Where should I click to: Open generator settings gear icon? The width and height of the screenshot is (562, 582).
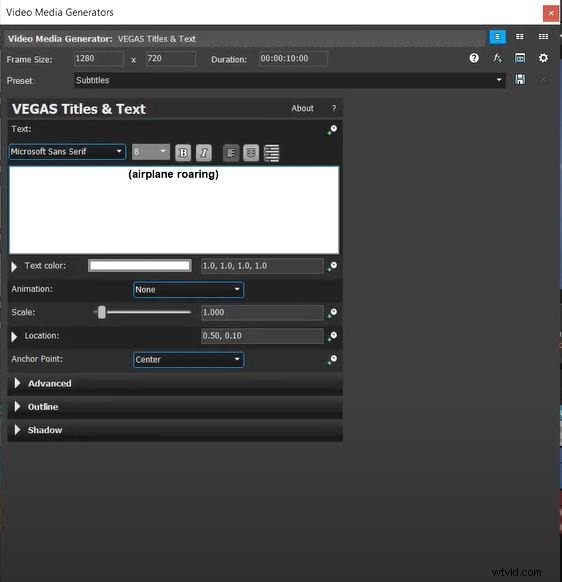(543, 58)
